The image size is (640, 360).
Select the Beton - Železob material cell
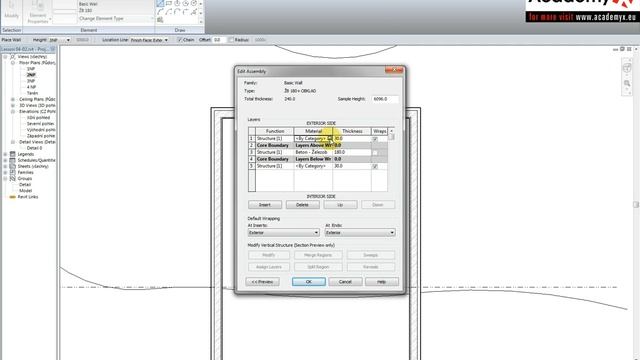(x=313, y=152)
